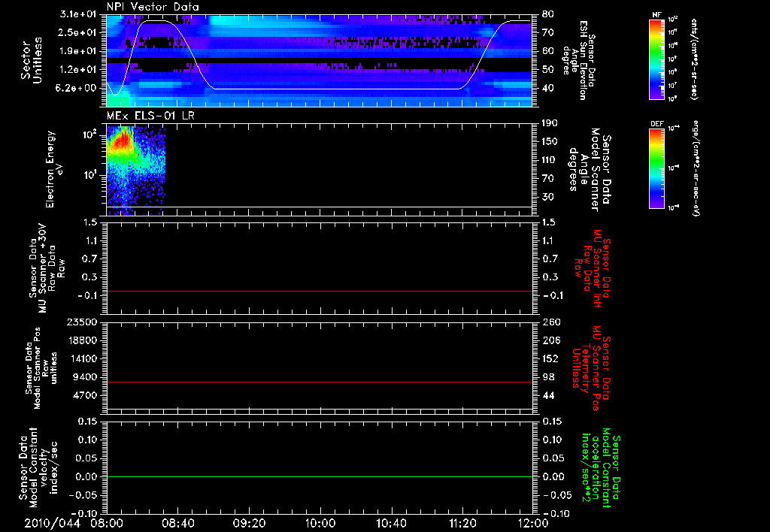
Task: Click the red 'MU Scanner Pos Telemetry' title
Action: pos(591,368)
